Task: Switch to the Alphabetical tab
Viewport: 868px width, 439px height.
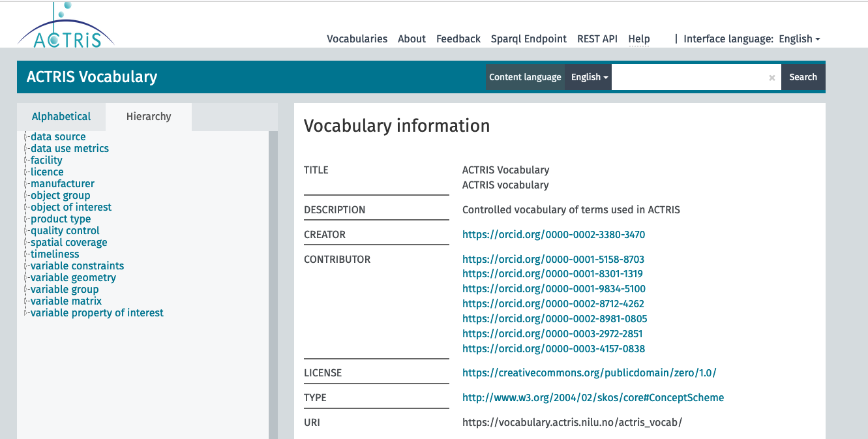Action: 61,117
